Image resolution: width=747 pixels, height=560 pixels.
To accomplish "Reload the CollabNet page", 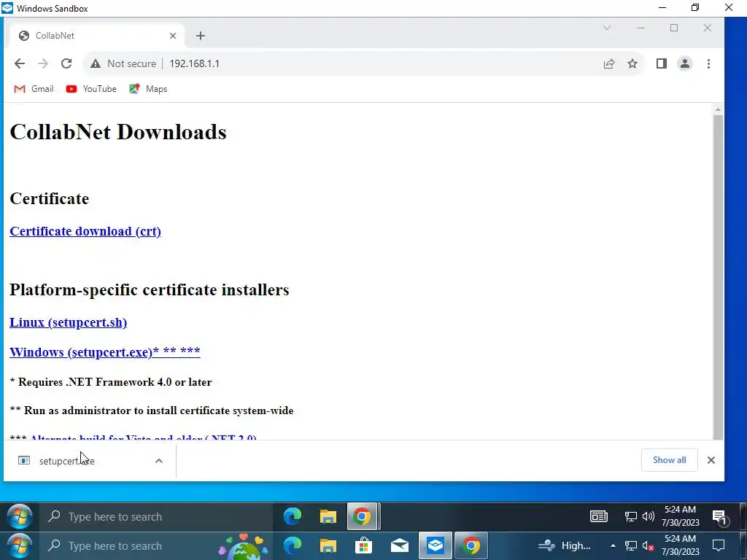I will click(66, 63).
